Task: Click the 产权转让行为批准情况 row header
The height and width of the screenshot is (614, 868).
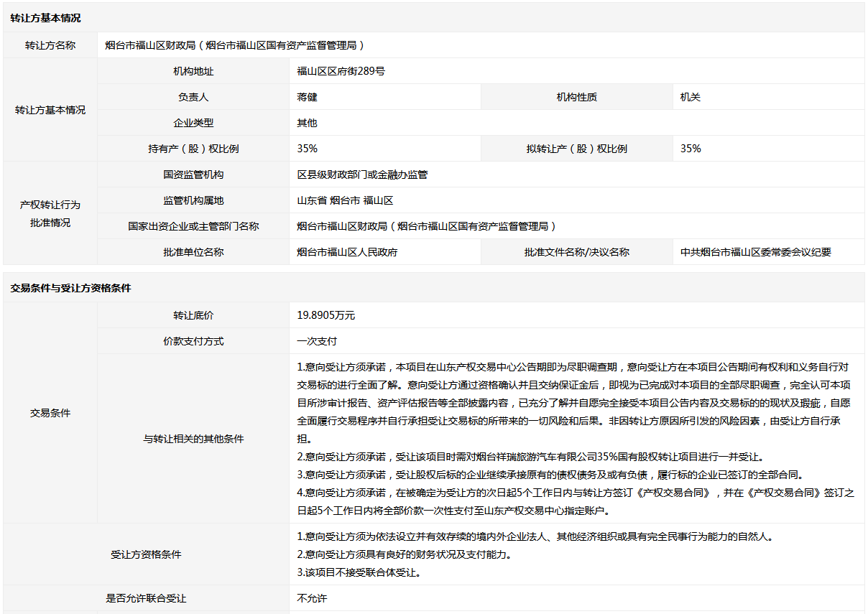Action: [x=50, y=213]
